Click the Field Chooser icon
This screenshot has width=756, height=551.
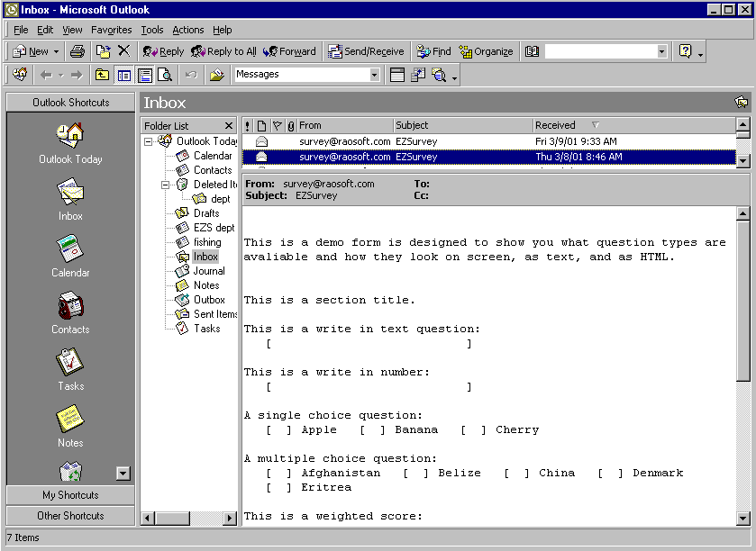click(418, 75)
